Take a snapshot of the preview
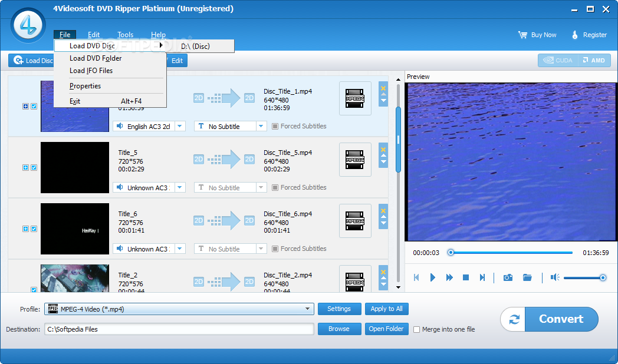Viewport: 618px width, 364px height. click(508, 277)
